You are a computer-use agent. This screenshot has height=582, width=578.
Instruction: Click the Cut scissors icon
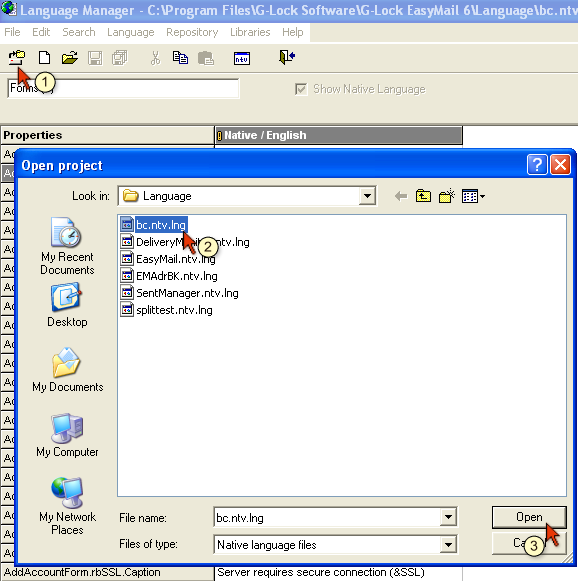click(x=156, y=58)
